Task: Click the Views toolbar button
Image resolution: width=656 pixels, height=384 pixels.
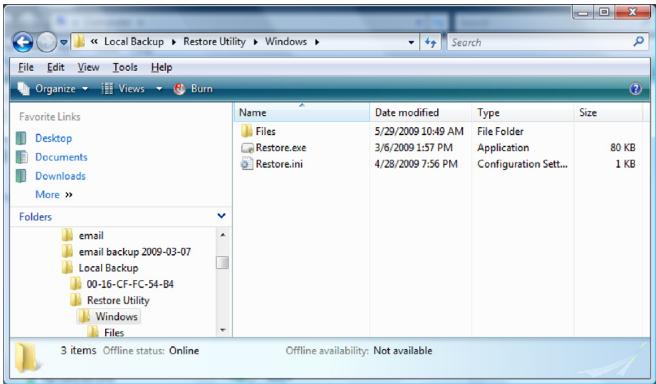Action: click(123, 89)
